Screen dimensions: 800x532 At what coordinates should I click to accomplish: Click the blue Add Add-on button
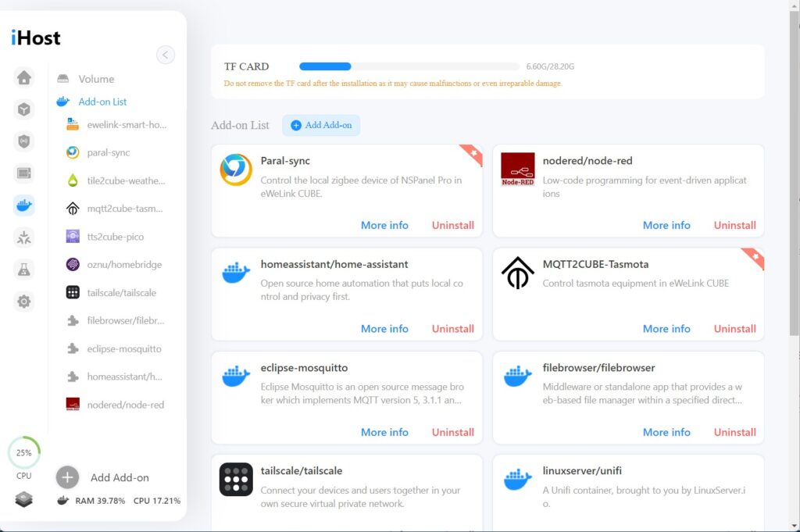pos(321,125)
